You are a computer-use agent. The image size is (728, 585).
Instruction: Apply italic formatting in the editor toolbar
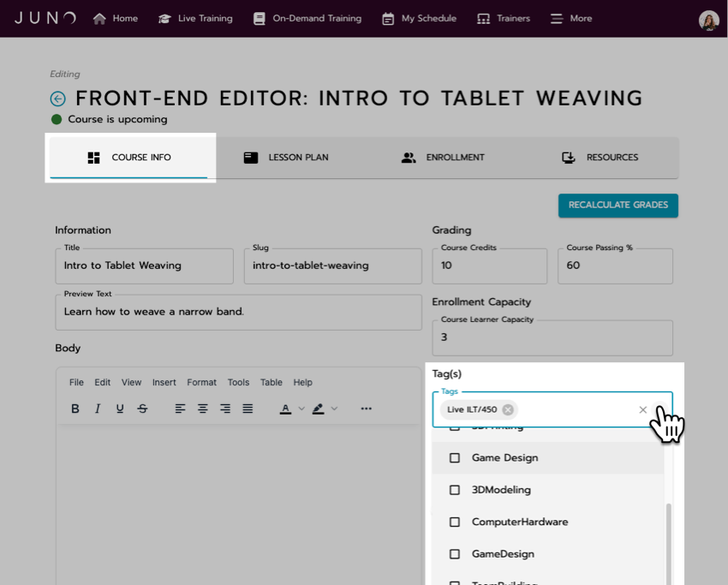[x=98, y=409]
